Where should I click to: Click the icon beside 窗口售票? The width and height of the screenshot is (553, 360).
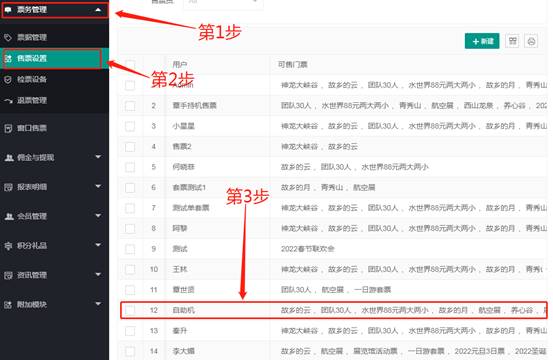[8, 128]
